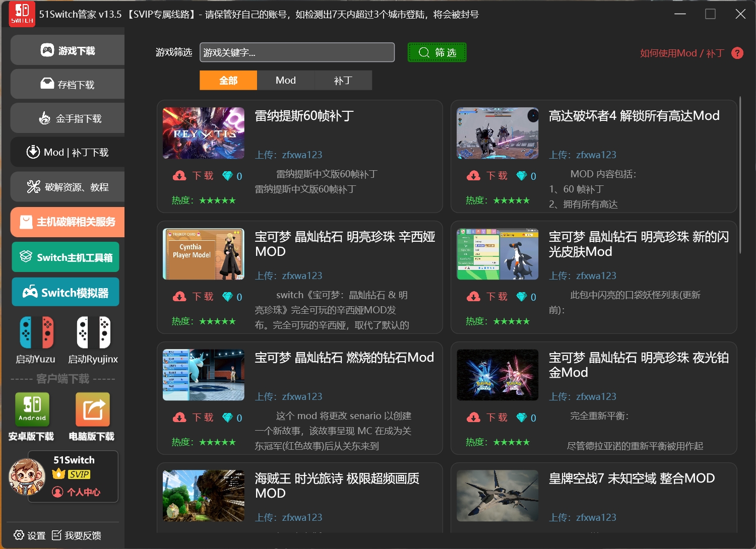Screen dimensions: 756x549
Task: Click the SVIP crown badge
Action: coord(72,474)
